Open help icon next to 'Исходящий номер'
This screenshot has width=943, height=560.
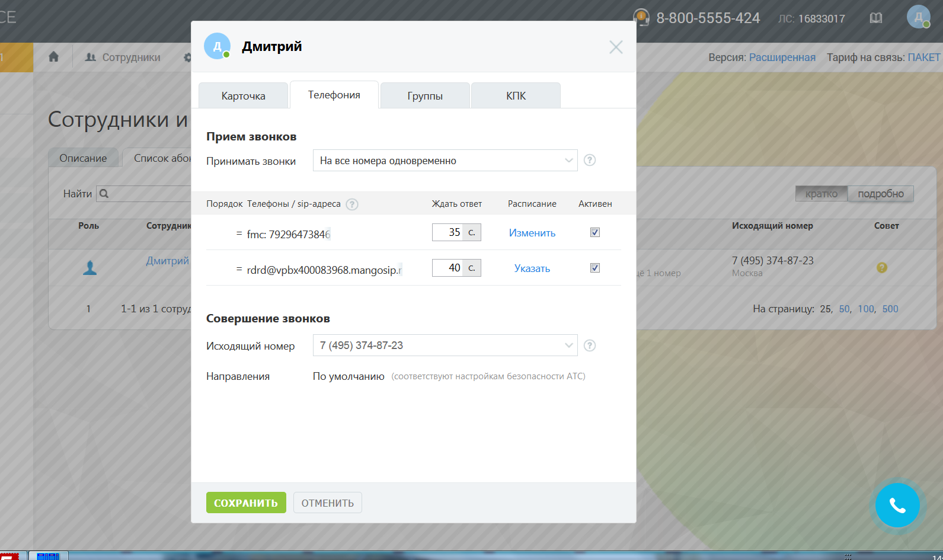[589, 345]
